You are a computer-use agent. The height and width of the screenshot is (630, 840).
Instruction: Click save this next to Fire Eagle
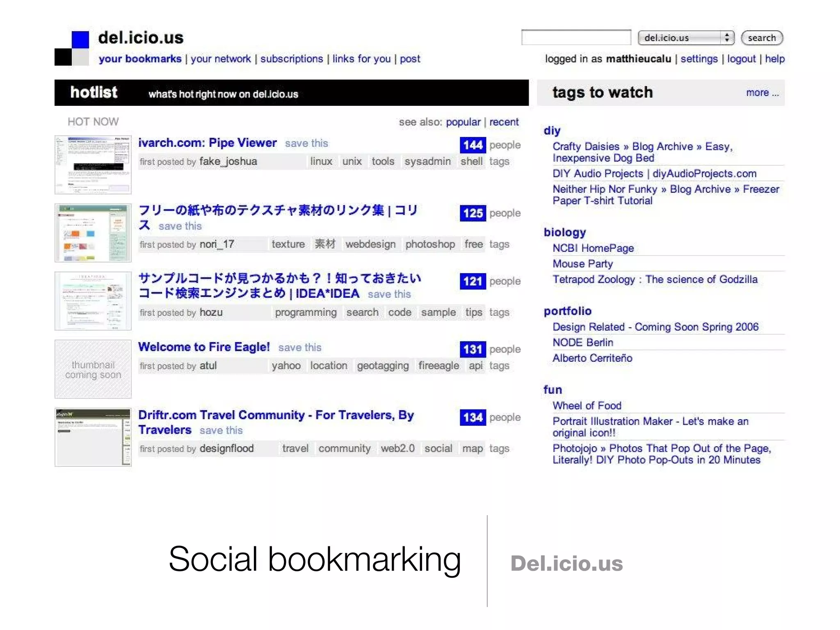pyautogui.click(x=300, y=347)
